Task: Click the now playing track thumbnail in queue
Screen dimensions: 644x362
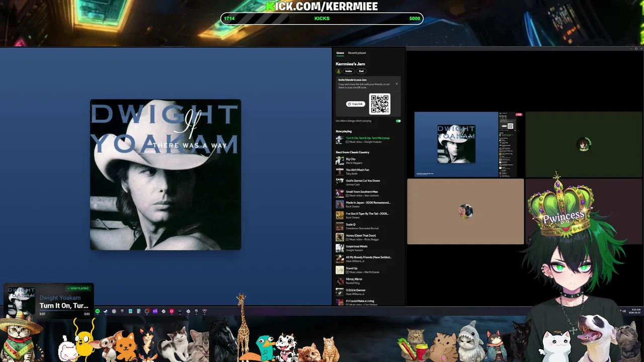Action: tap(340, 140)
